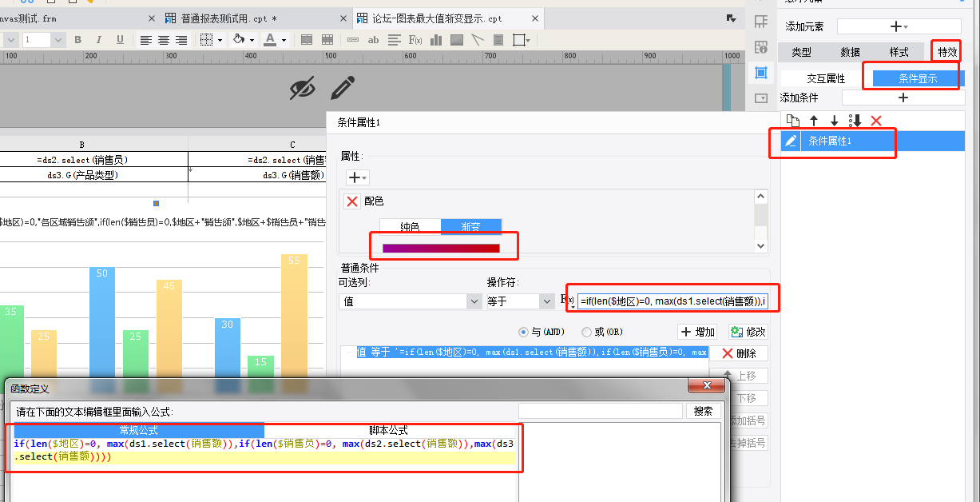980x502 pixels.
Task: Switch color mode to 纯色
Action: [x=410, y=227]
